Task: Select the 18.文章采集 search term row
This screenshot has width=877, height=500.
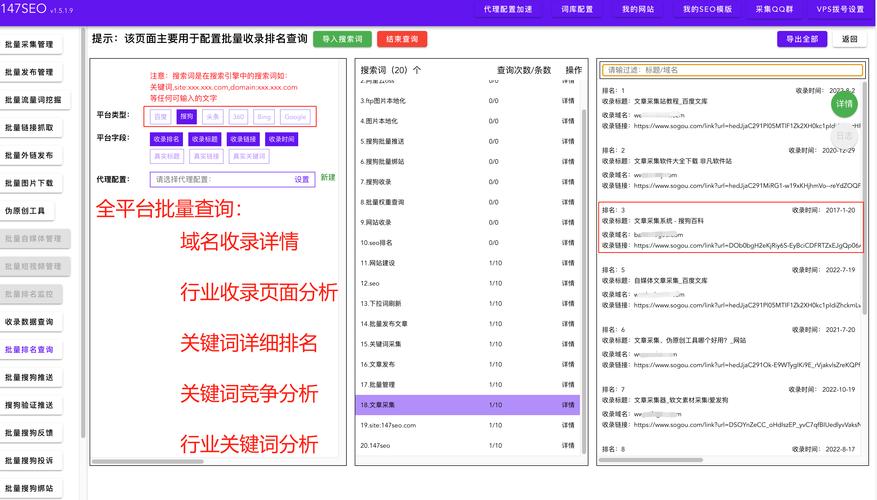Action: tap(468, 405)
